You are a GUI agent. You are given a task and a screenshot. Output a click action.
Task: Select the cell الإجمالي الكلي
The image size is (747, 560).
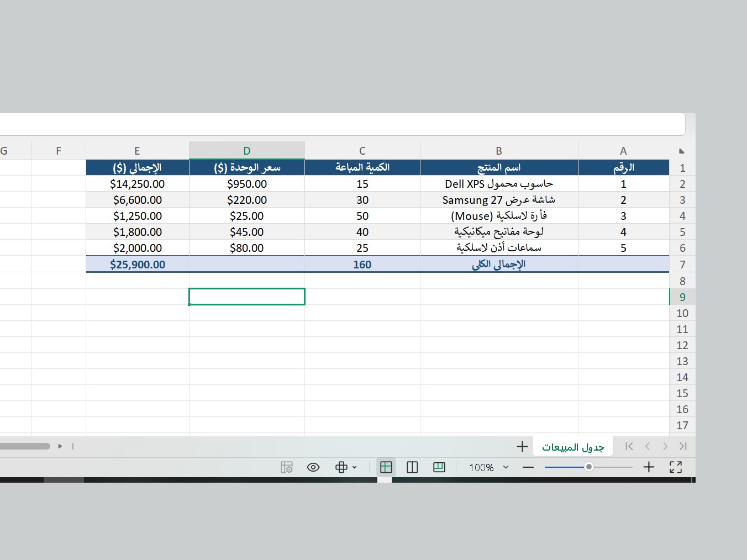[x=499, y=265]
